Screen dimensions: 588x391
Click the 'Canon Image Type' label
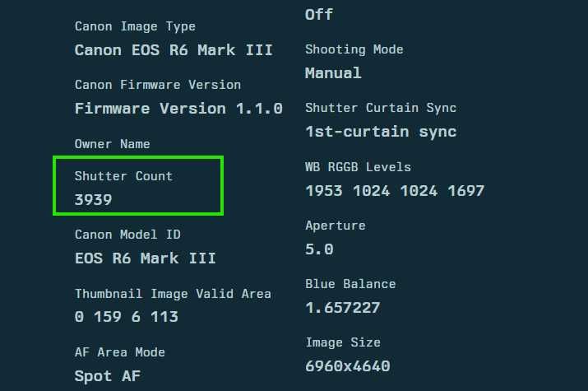(x=135, y=26)
